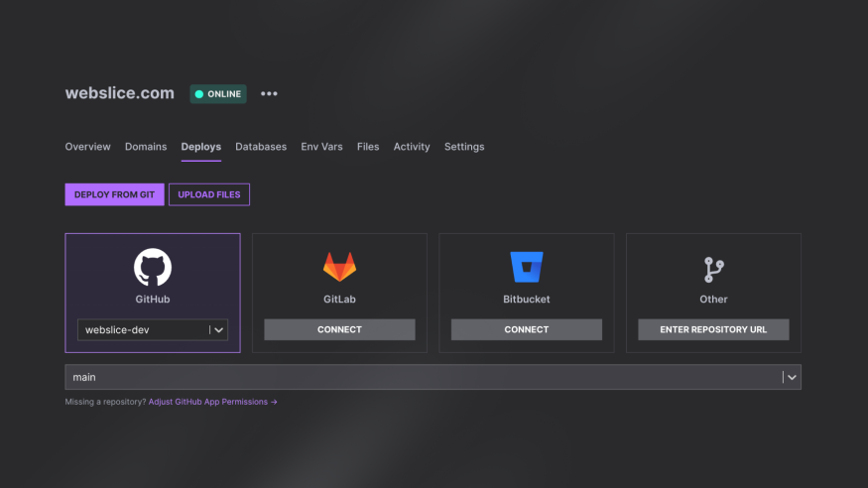Open the Env Vars tab

click(x=321, y=147)
